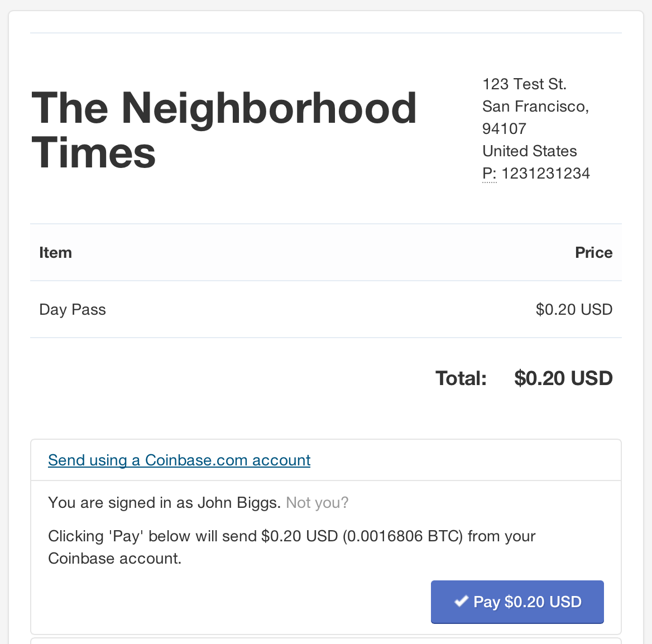Click the 'Not you?' link
This screenshot has width=652, height=644.
317,503
